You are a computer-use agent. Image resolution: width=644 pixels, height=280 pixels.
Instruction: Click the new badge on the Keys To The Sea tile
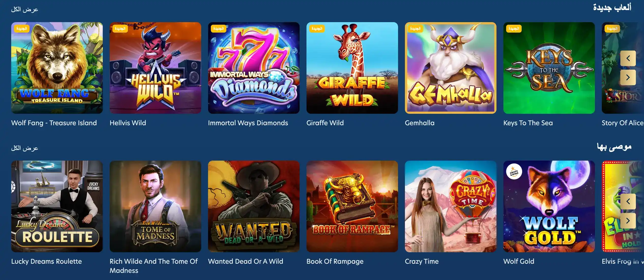(514, 29)
